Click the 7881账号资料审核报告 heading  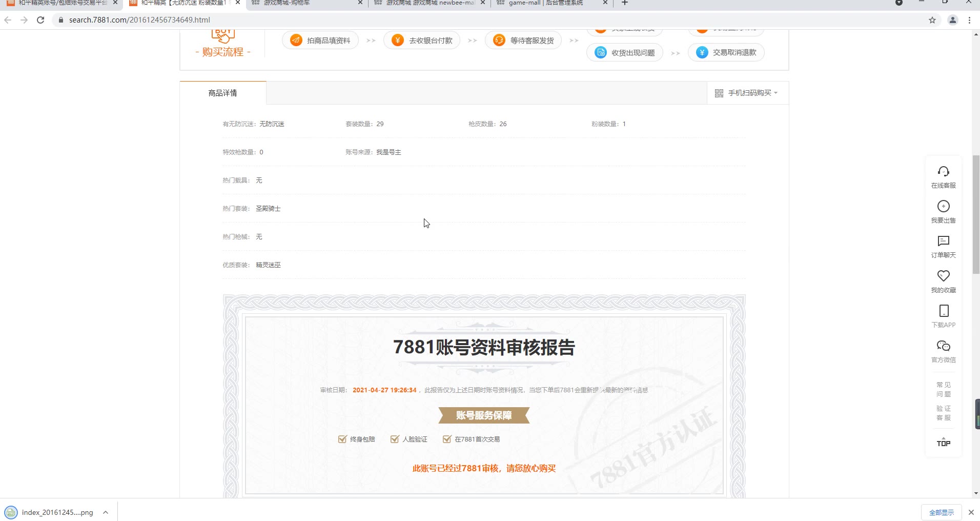484,347
